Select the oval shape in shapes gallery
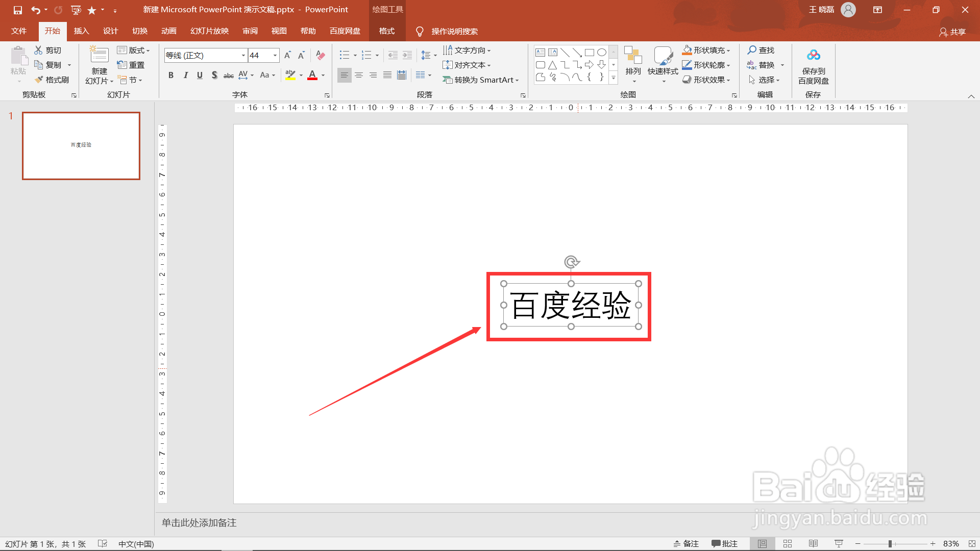 point(602,52)
